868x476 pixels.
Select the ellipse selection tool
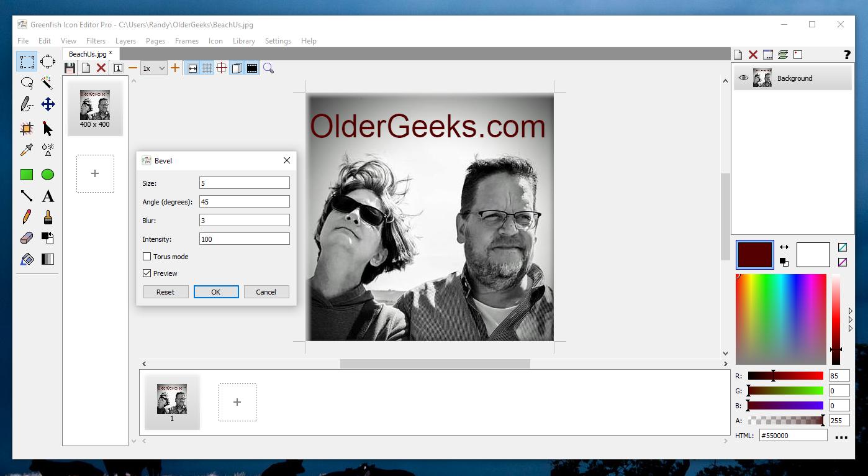tap(48, 62)
